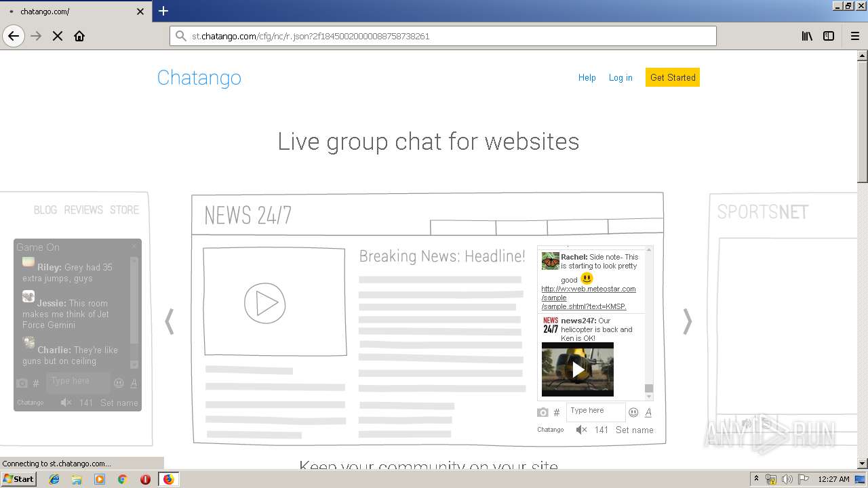Show next slide with right arrow

[688, 321]
